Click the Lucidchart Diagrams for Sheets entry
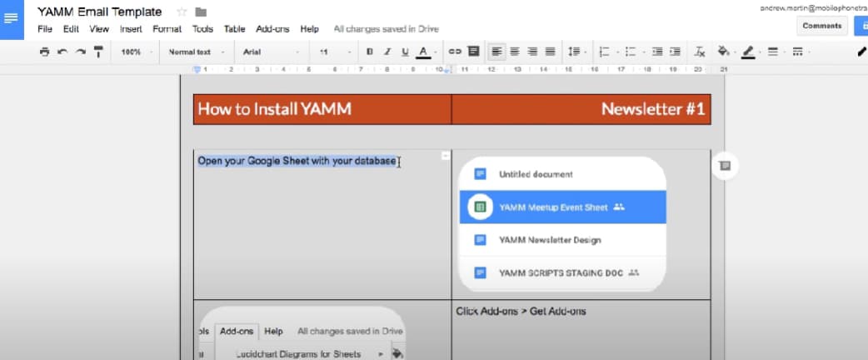 coord(299,354)
